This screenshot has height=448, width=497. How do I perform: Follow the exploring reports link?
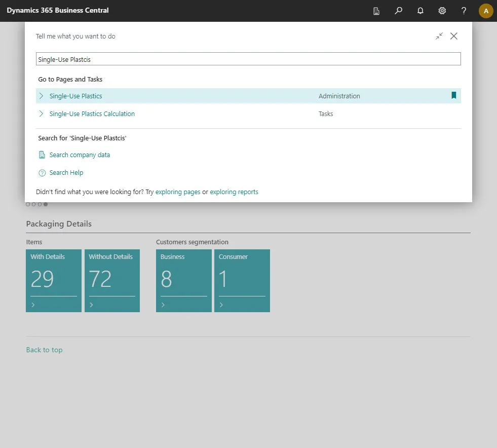pyautogui.click(x=234, y=192)
